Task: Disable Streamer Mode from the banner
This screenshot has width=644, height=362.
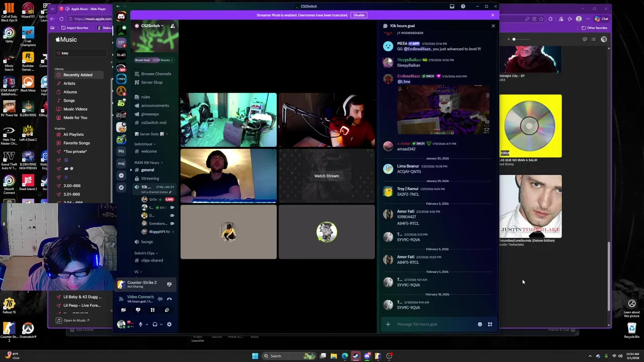Action: (x=359, y=15)
